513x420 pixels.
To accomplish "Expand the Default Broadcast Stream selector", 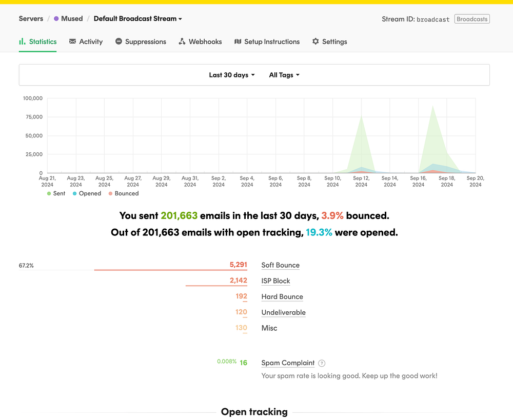I will coord(137,18).
